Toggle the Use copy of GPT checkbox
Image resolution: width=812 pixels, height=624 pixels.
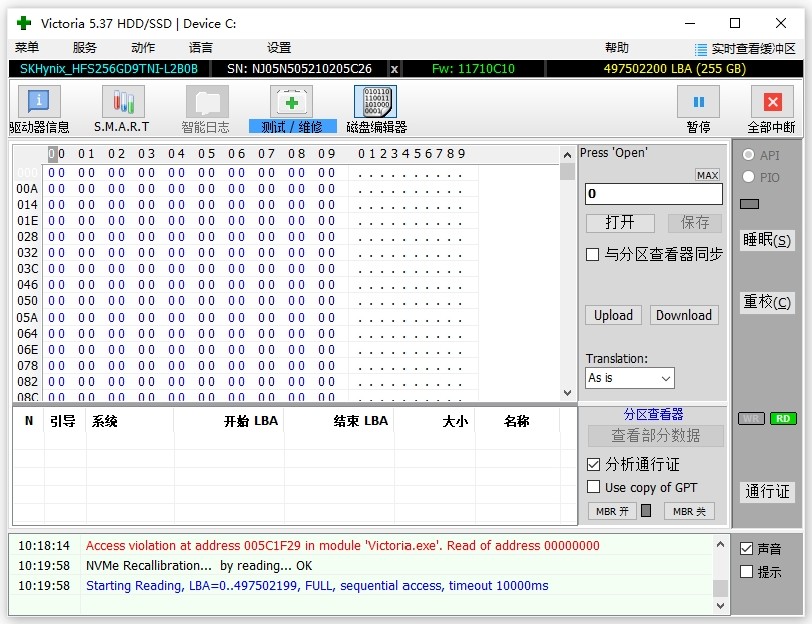click(593, 487)
